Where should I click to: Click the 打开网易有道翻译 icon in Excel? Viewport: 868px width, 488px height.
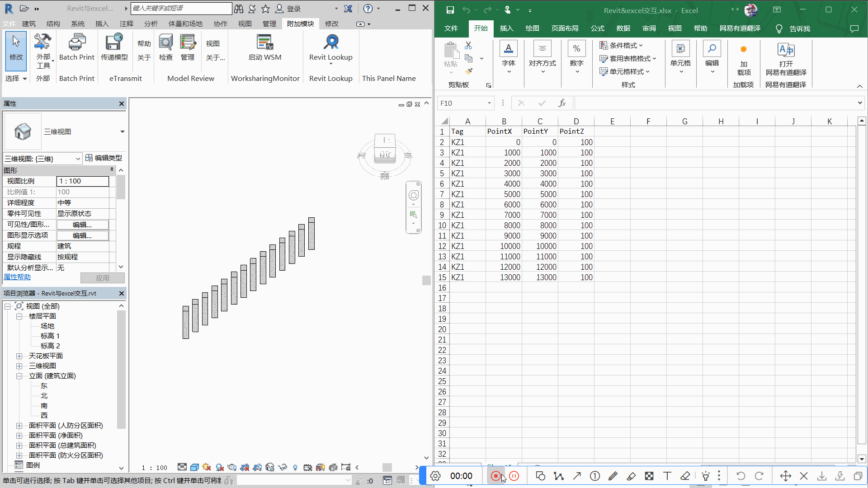click(x=786, y=59)
